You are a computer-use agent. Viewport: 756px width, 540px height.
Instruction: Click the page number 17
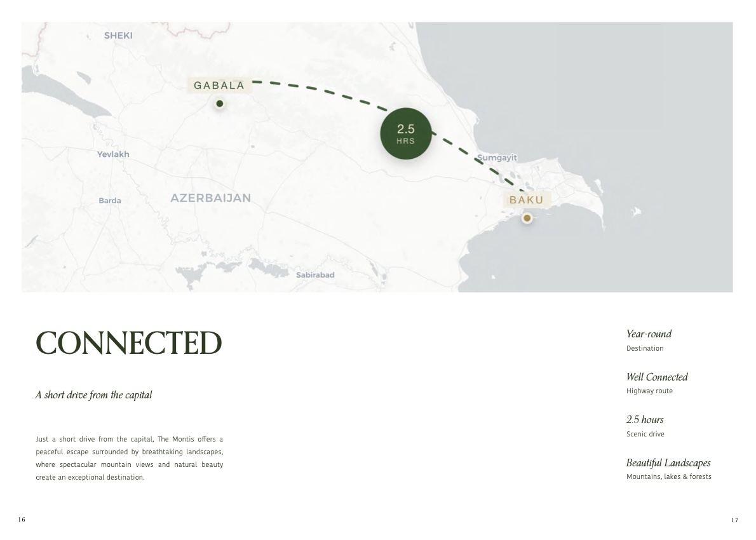[x=734, y=520]
